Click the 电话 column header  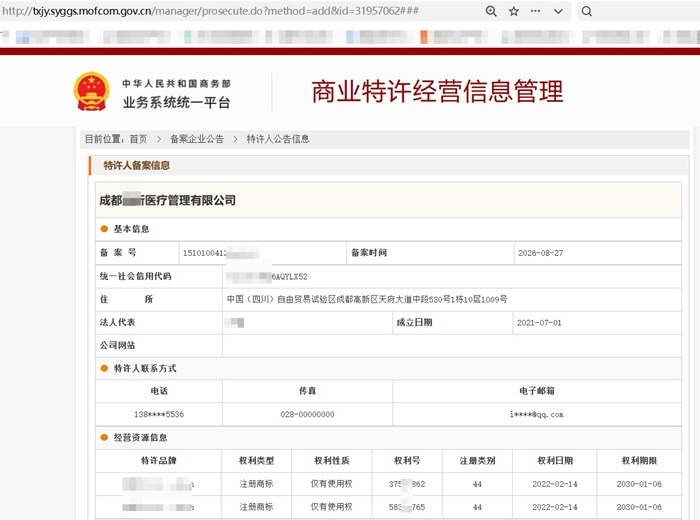[159, 391]
